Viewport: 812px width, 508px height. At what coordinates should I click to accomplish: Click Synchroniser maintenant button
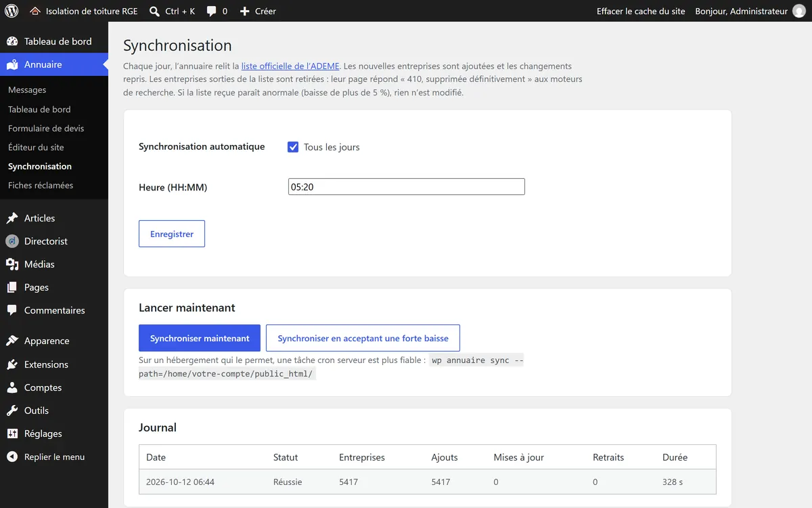click(x=200, y=338)
